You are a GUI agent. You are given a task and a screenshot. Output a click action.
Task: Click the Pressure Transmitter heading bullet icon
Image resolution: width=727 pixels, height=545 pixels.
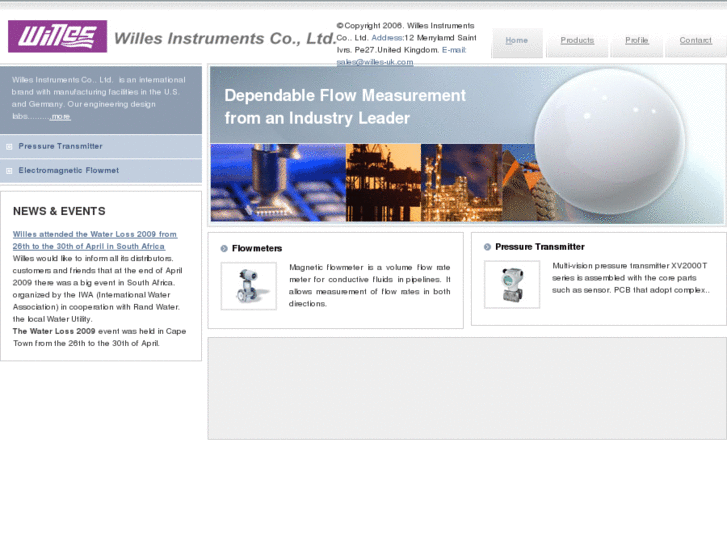pos(487,247)
